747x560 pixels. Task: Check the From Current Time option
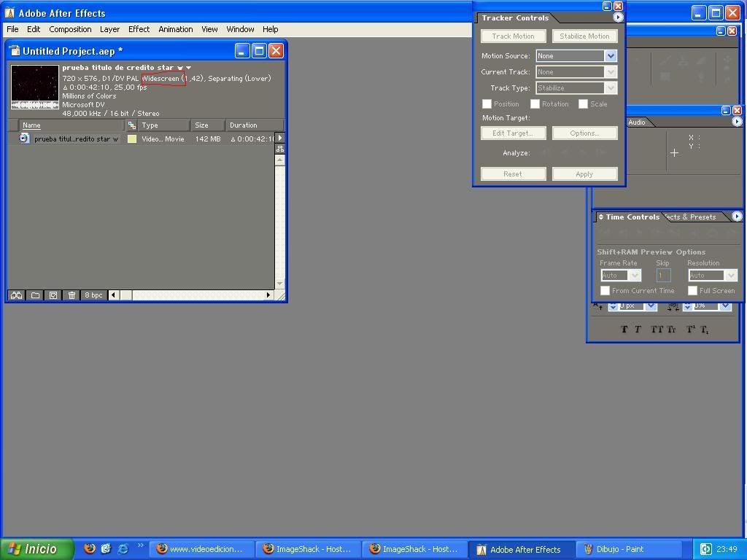tap(605, 290)
